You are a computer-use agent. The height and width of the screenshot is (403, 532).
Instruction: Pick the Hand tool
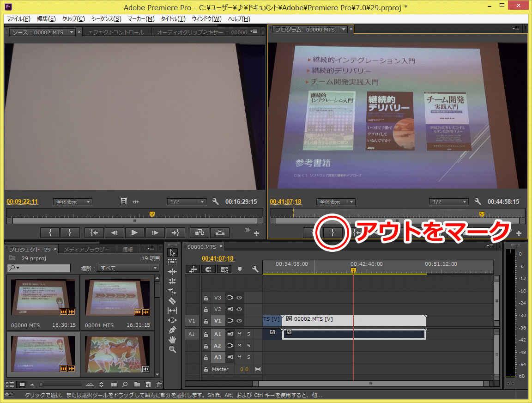172,340
